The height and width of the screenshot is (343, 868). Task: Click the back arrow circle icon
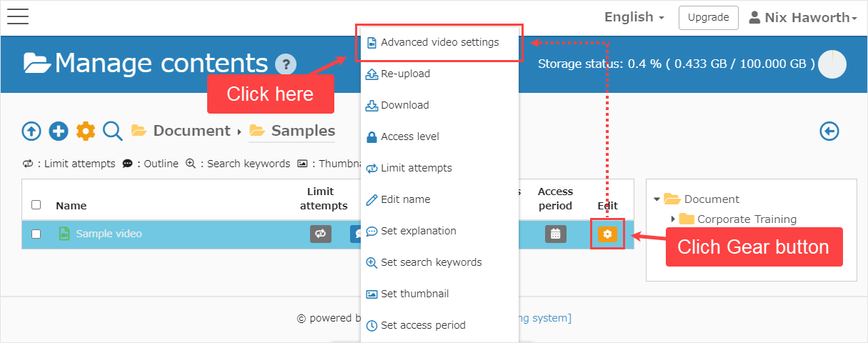point(829,131)
